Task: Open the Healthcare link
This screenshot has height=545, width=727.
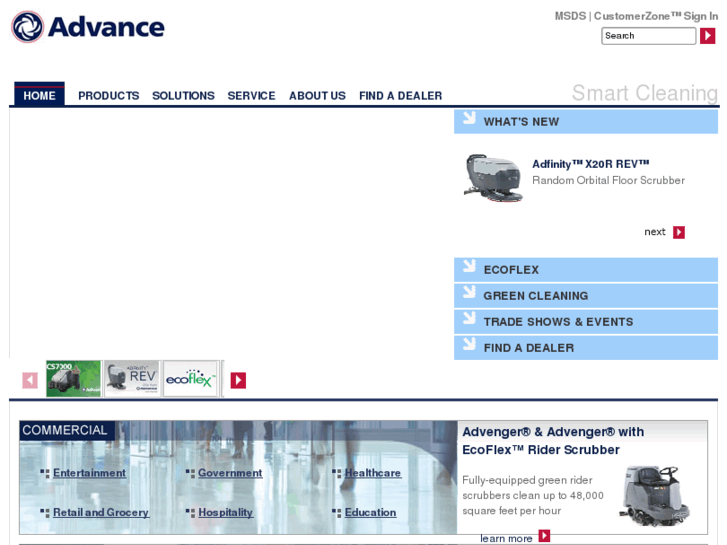Action: (373, 473)
